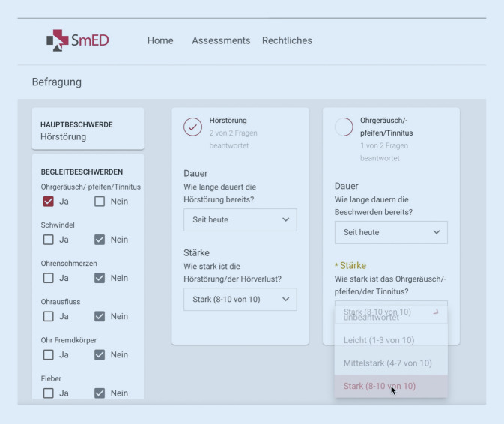Select Ja for Ohr Fremdkörper
This screenshot has height=424, width=504.
point(48,354)
